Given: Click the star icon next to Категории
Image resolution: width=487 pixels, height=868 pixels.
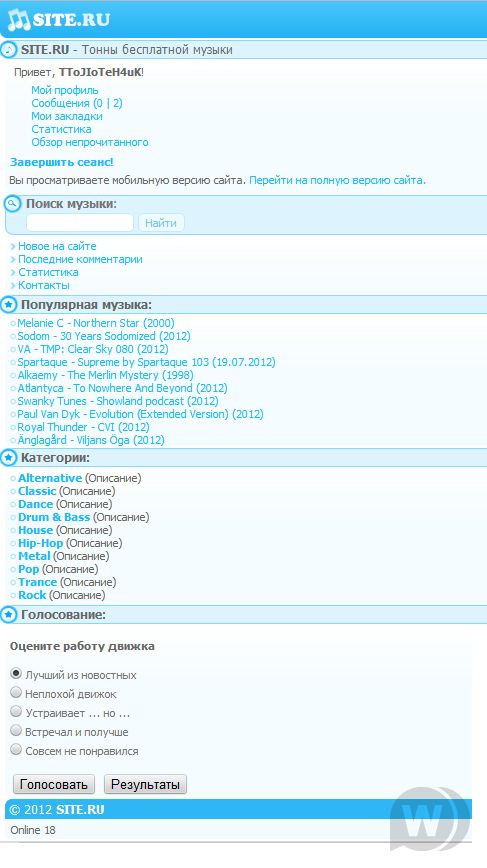Looking at the screenshot, I should pos(8,458).
